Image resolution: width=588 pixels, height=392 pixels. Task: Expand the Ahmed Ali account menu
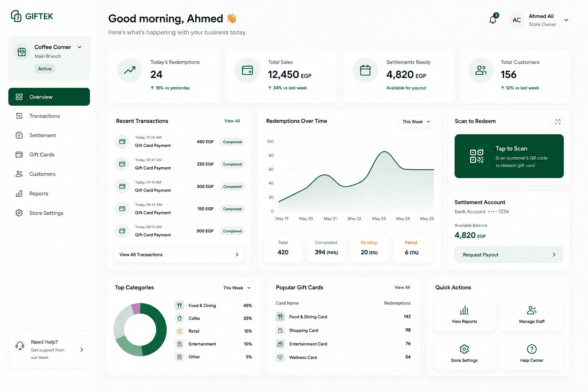pyautogui.click(x=566, y=20)
